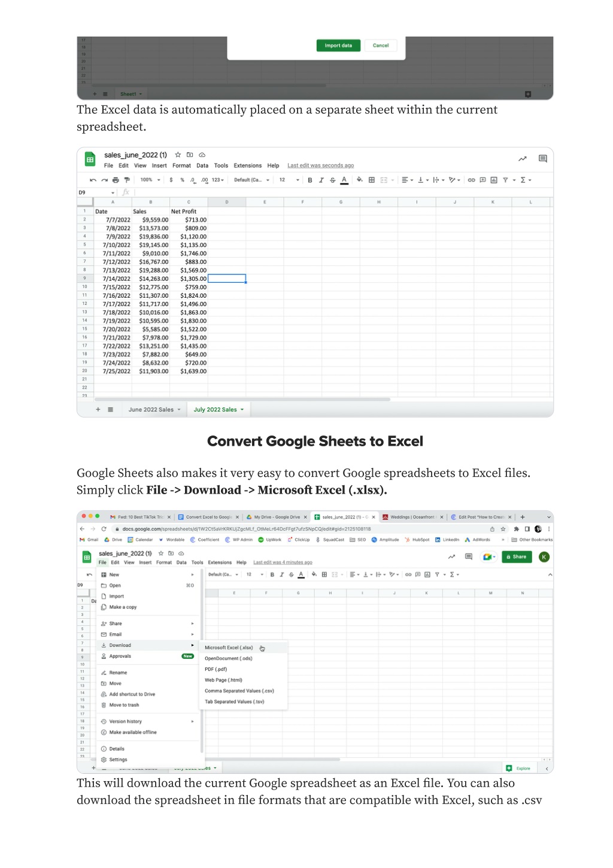Click Insert link icon in the middle screenshot
This screenshot has height=868, width=613.
click(x=472, y=180)
